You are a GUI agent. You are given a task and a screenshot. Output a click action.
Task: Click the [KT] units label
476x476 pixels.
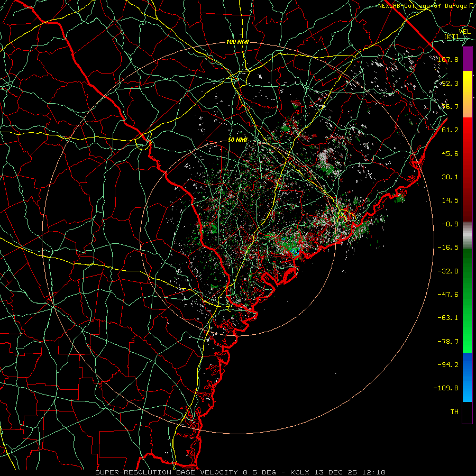pos(452,37)
